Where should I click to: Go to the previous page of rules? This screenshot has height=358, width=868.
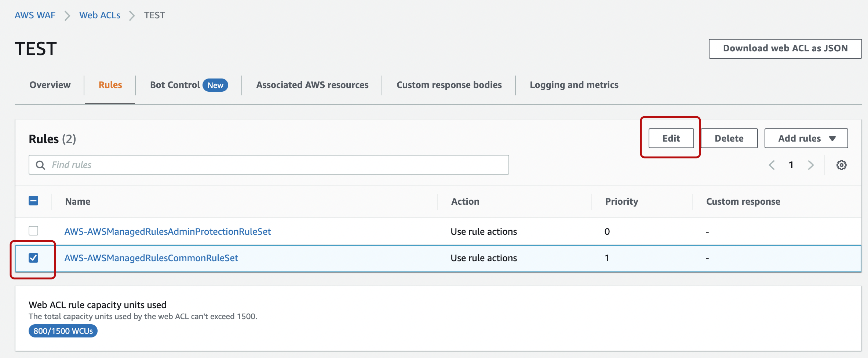[x=772, y=165]
